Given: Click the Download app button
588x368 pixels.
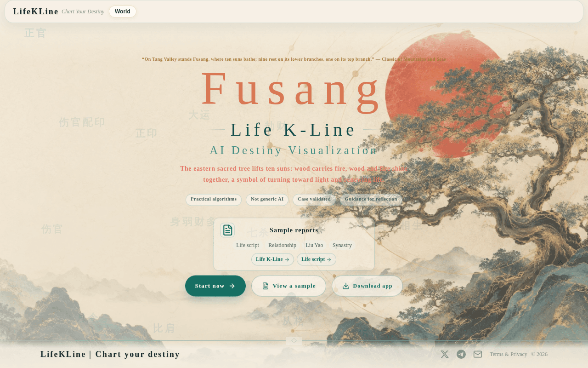Looking at the screenshot, I should coord(367,286).
